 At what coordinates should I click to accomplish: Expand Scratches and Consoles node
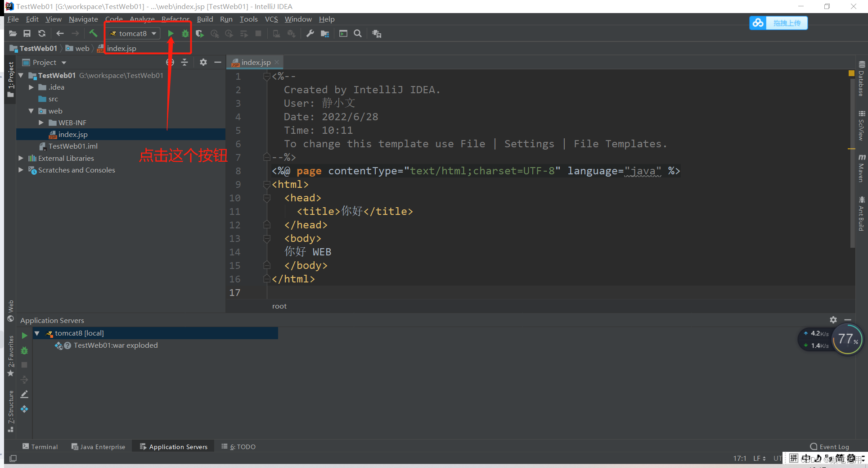(x=21, y=170)
